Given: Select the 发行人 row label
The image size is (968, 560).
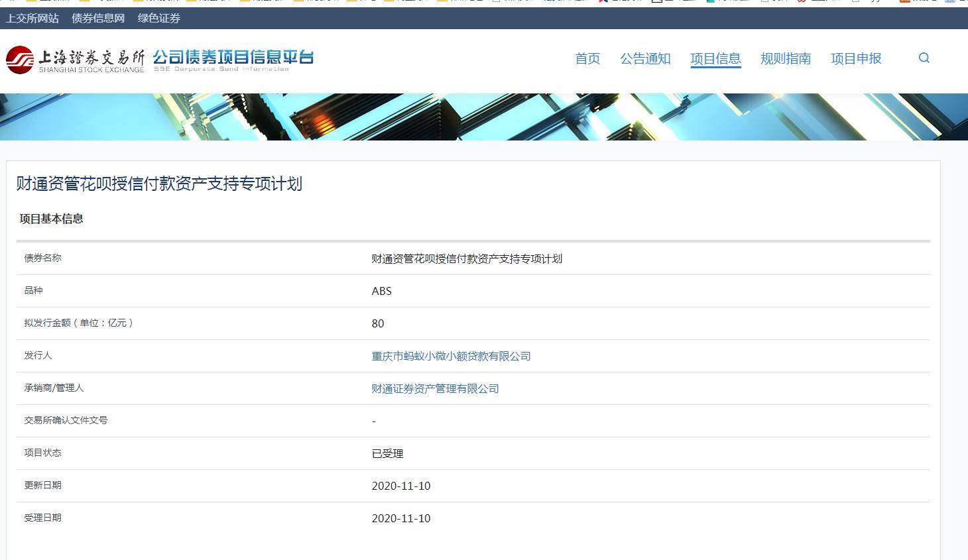Looking at the screenshot, I should coord(38,355).
